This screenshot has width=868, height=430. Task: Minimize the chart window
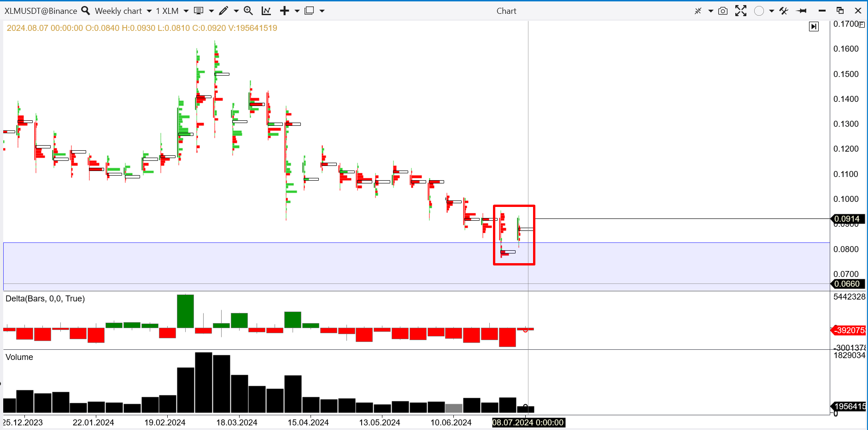822,11
